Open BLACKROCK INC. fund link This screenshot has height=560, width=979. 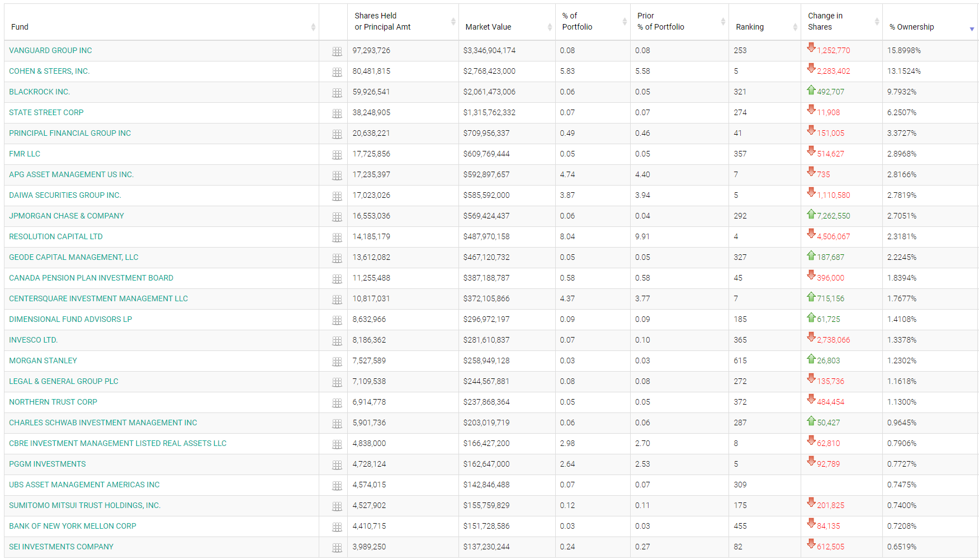tap(40, 92)
